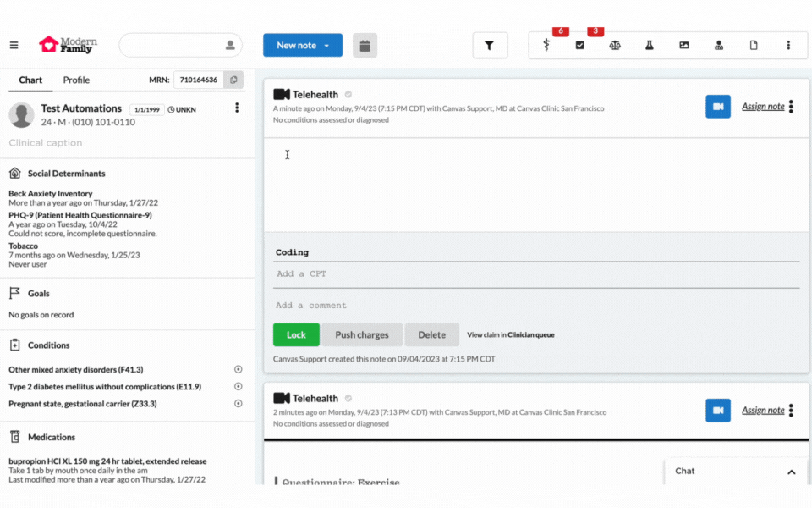
Task: Open the lab flask icon
Action: click(x=650, y=46)
